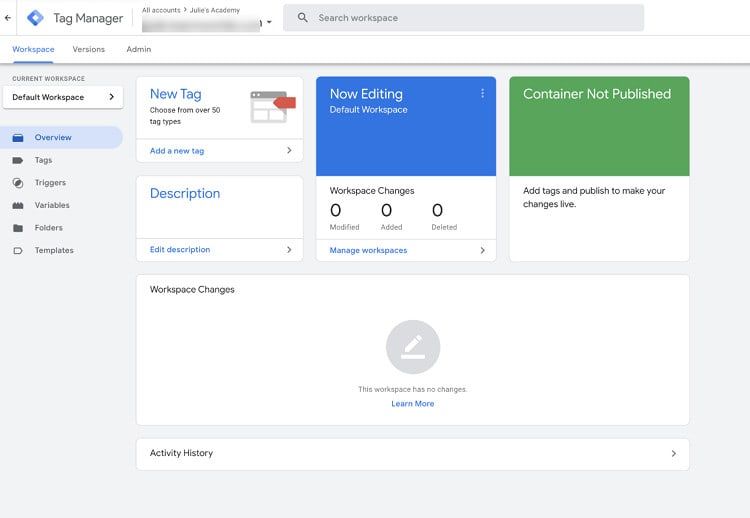Click the search magnifier icon

point(302,18)
